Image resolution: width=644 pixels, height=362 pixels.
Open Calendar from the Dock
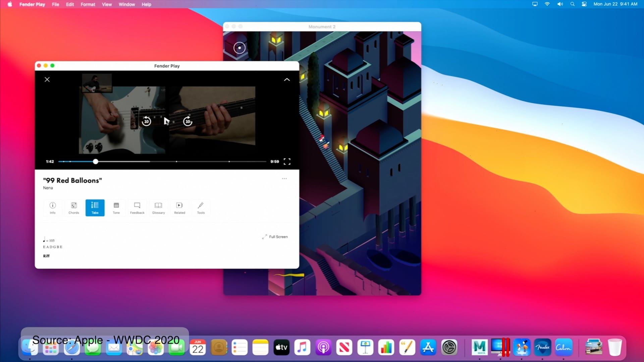coord(198,347)
